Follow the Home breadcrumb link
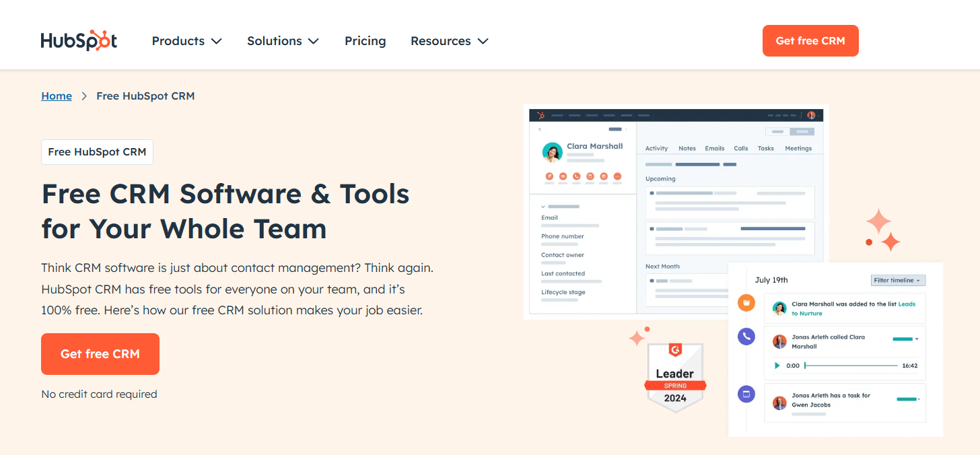This screenshot has width=980, height=455. [57, 96]
